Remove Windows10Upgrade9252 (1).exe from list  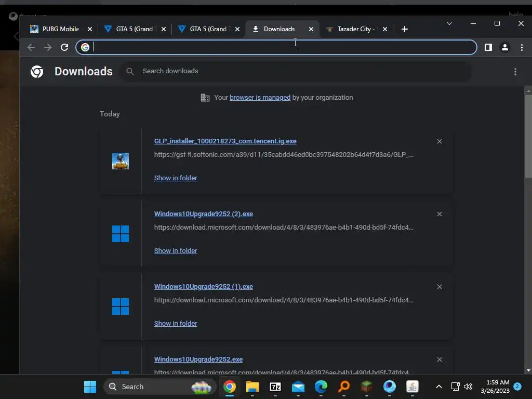click(440, 287)
